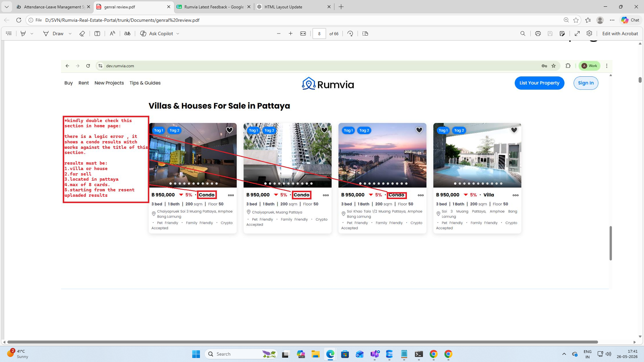
Task: Refresh the current page
Action: [x=19, y=20]
